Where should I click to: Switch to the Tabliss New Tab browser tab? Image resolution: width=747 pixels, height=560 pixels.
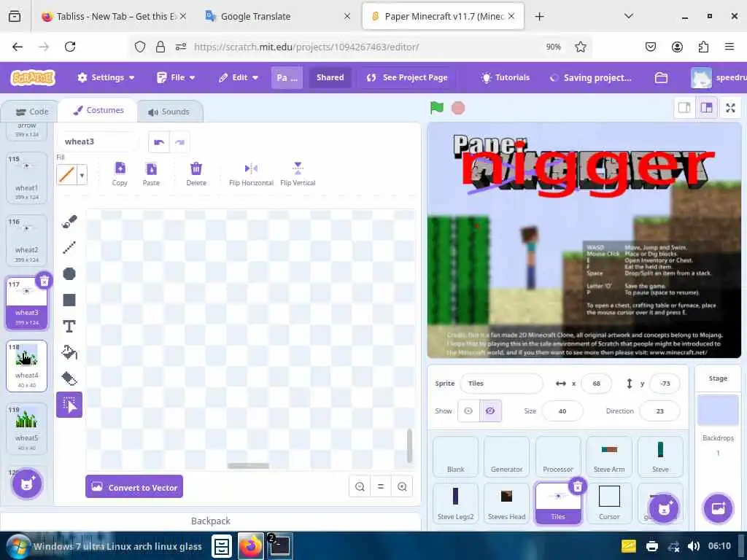click(114, 16)
